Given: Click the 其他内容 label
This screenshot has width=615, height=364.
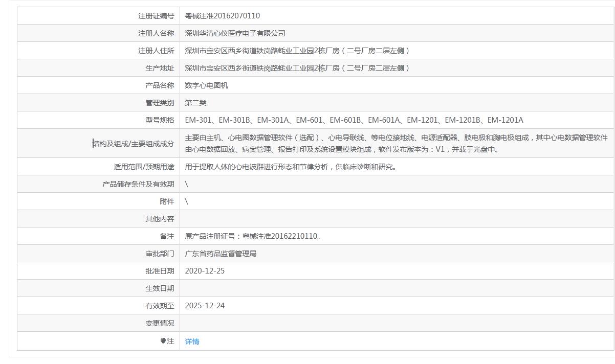Looking at the screenshot, I should pos(160,219).
